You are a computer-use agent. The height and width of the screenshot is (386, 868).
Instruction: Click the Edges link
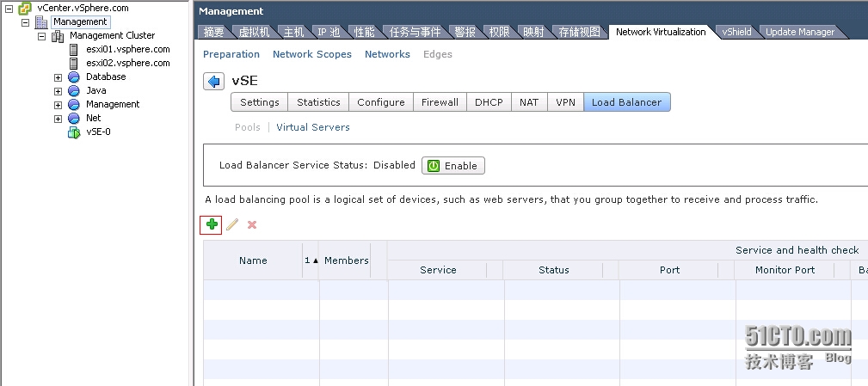coord(438,54)
